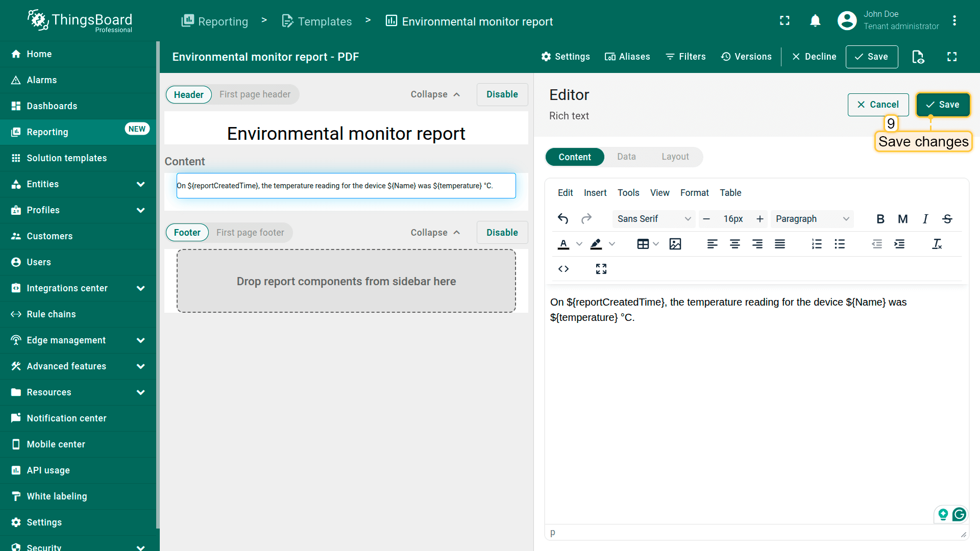
Task: Align text right in editor
Action: (757, 244)
